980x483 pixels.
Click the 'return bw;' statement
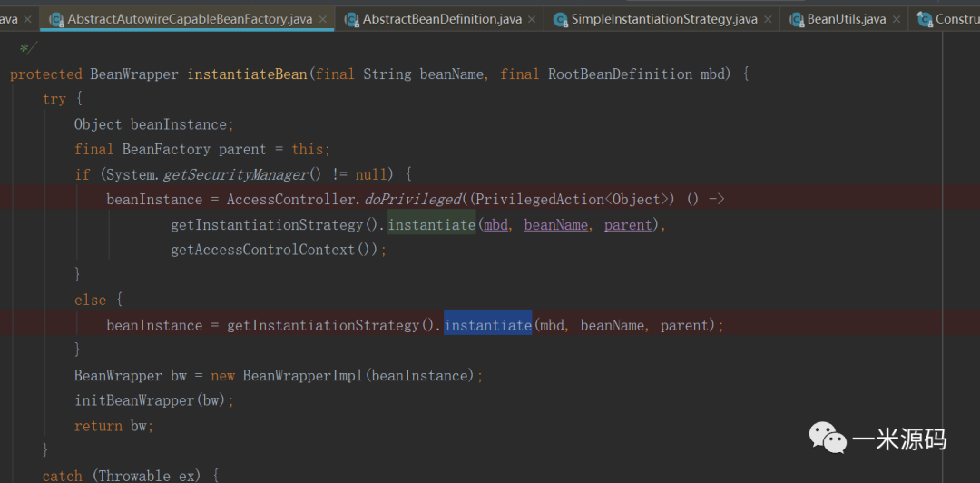point(113,426)
